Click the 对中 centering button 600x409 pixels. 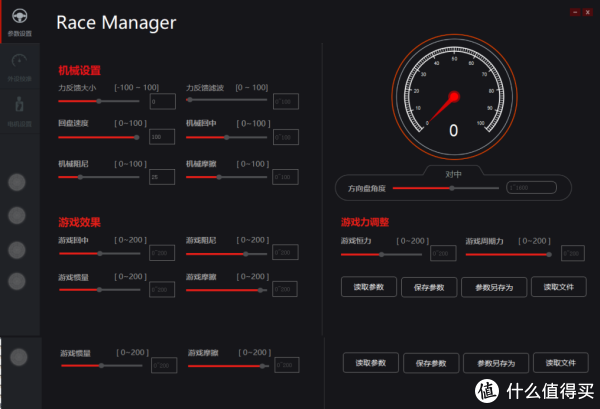(453, 174)
